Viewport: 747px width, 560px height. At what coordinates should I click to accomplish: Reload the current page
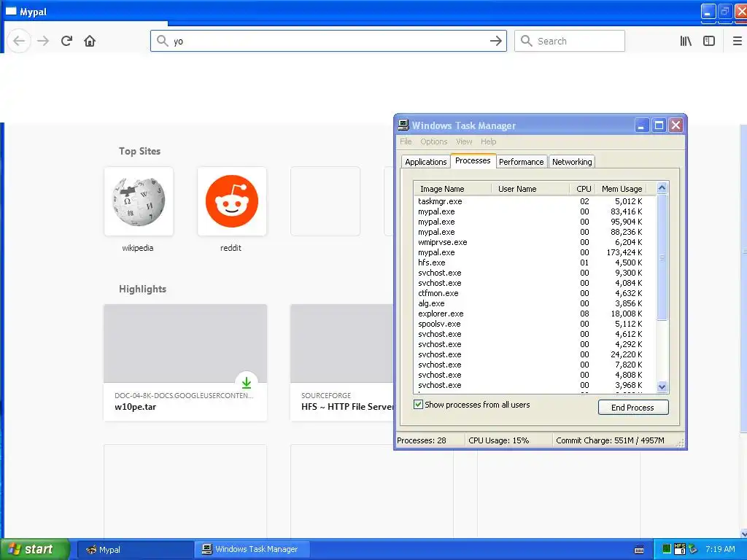coord(66,41)
